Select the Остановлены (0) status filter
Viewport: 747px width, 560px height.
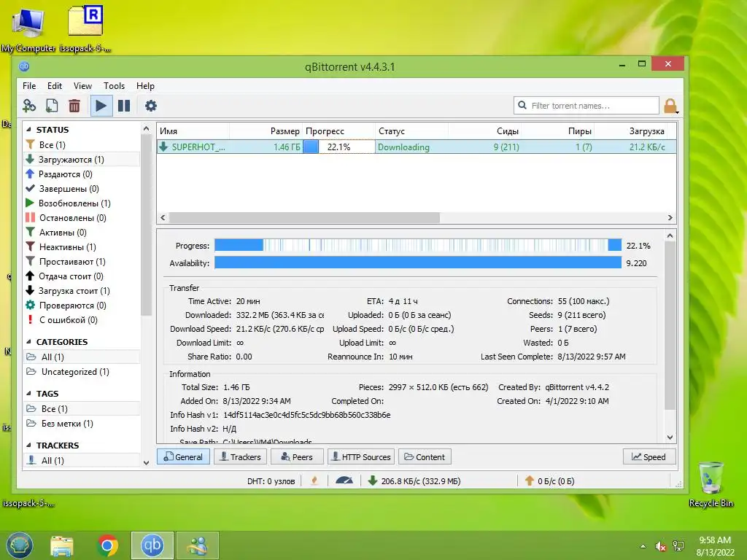point(82,218)
